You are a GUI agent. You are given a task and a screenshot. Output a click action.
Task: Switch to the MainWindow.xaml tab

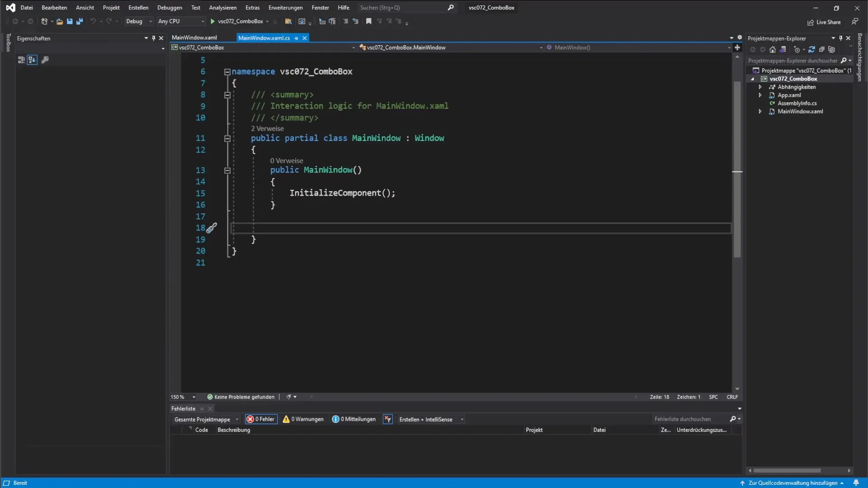pos(194,38)
